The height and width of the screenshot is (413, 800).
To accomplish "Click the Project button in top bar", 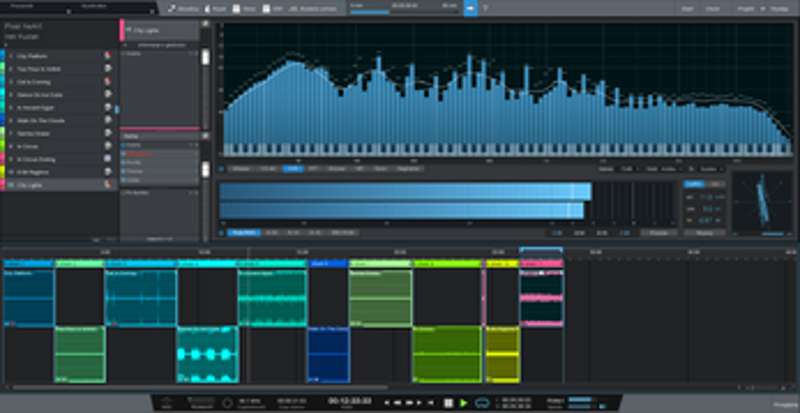I will (744, 9).
